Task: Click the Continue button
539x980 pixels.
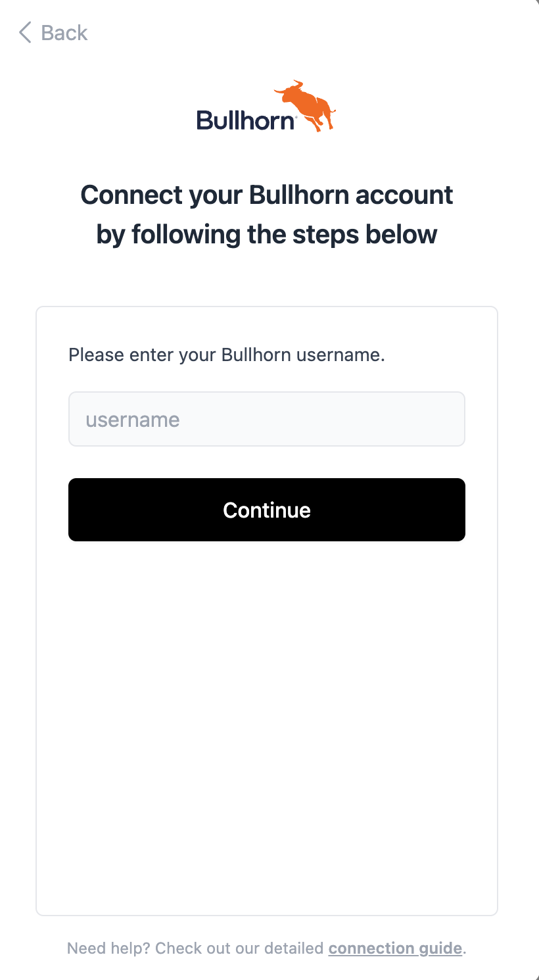Action: (x=267, y=510)
